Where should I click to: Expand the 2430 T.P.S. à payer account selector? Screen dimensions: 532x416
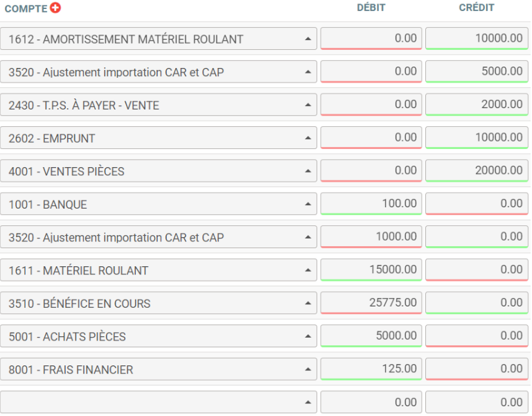click(x=159, y=105)
